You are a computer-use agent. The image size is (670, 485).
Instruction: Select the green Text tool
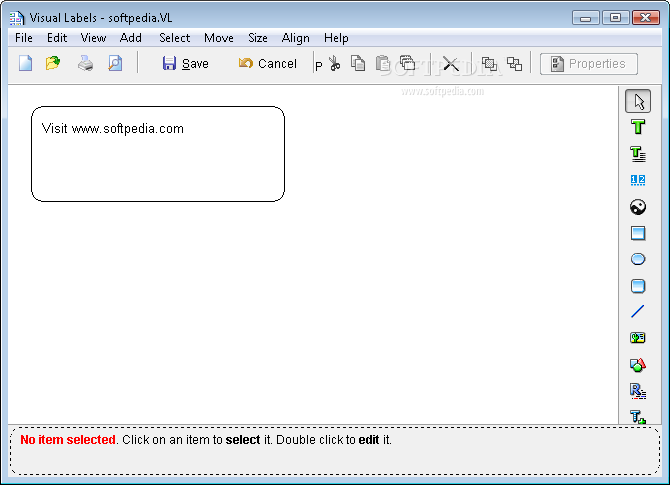(x=638, y=127)
